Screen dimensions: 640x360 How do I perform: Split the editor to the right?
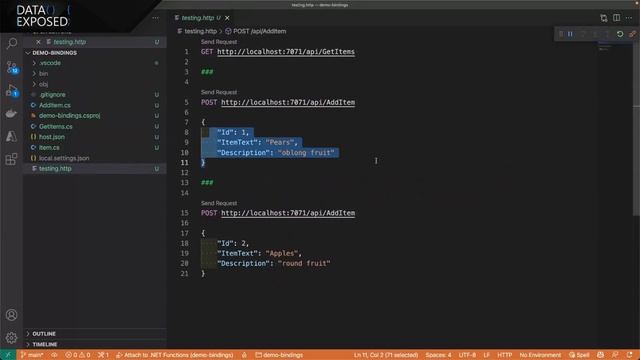point(616,18)
